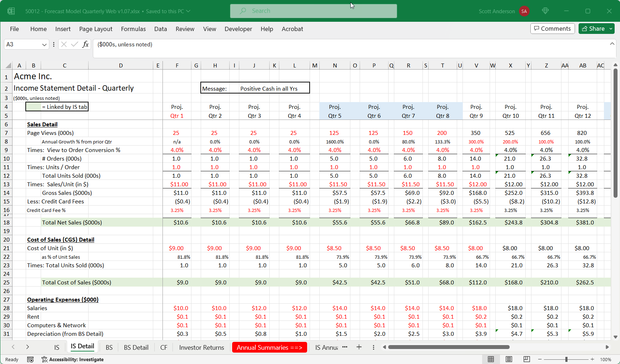Image resolution: width=620 pixels, height=364 pixels.
Task: Open the Insert ribbon tab
Action: click(x=63, y=29)
